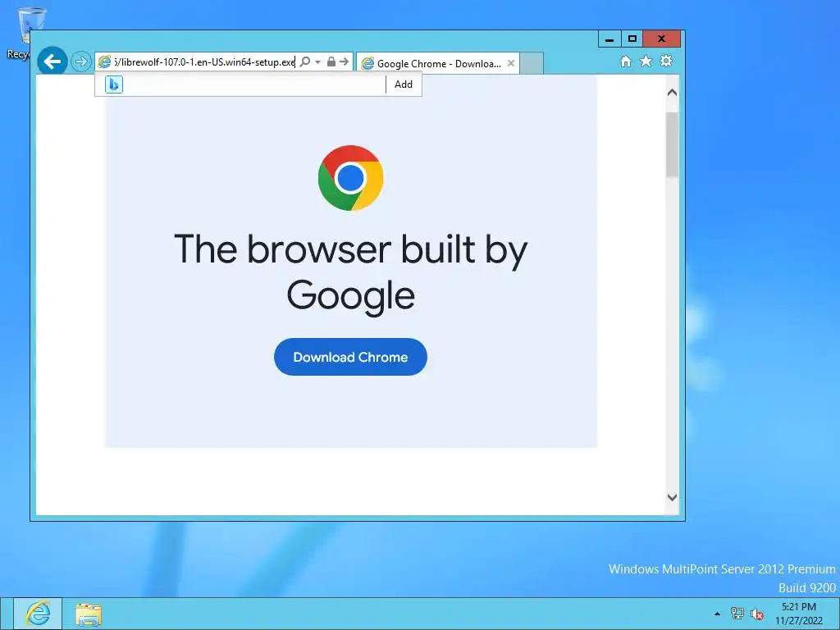Click the vertical scrollbar thumb
Viewport: 840px width, 630px height.
(672, 144)
